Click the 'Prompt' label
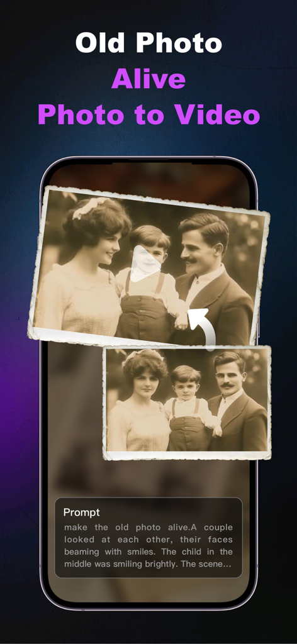Image resolution: width=297 pixels, height=644 pixels. coord(81,512)
